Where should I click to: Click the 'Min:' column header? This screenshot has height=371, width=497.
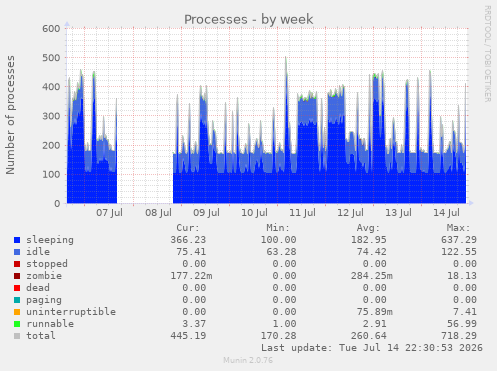278,228
